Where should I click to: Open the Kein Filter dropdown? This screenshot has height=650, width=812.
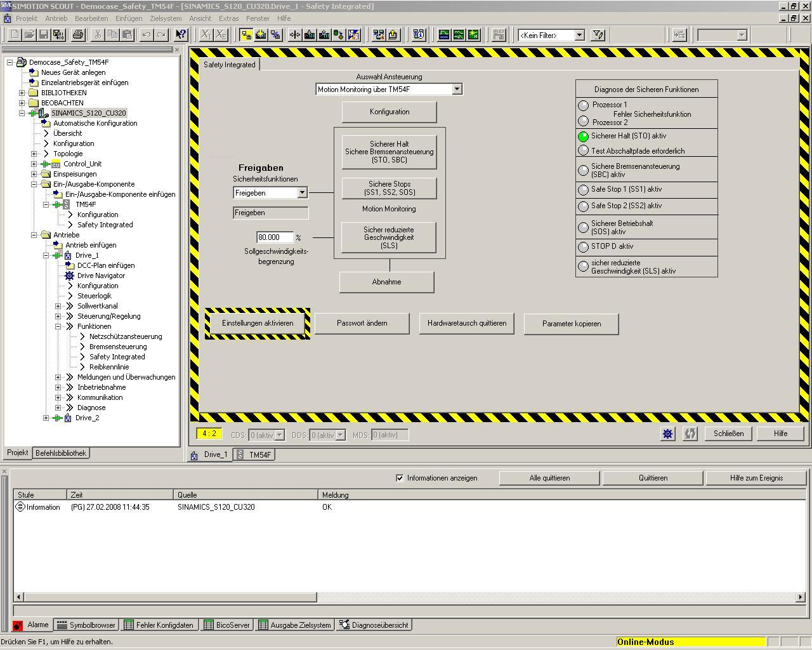pyautogui.click(x=579, y=36)
